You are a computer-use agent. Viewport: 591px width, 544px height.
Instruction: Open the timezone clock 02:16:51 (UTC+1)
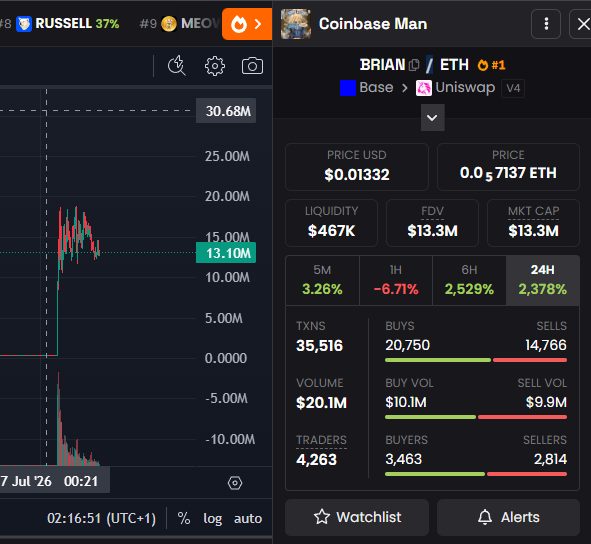101,518
